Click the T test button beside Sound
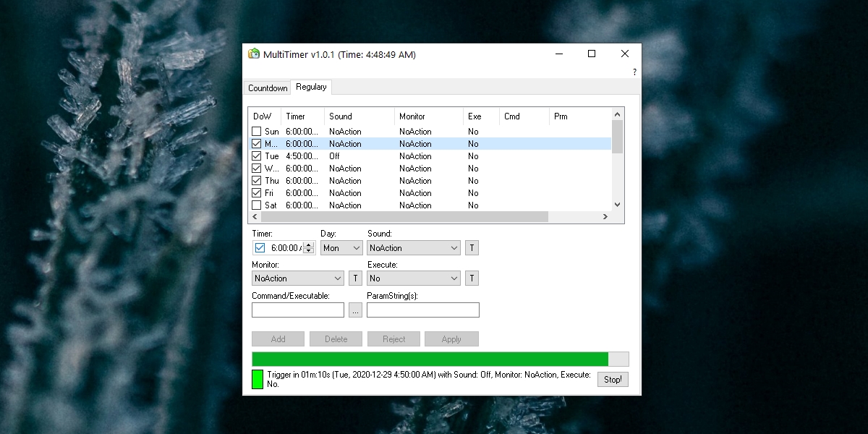Image resolution: width=868 pixels, height=434 pixels. click(x=472, y=248)
